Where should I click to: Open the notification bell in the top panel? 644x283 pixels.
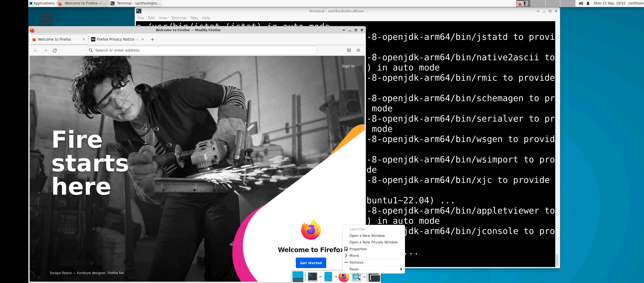pos(588,3)
